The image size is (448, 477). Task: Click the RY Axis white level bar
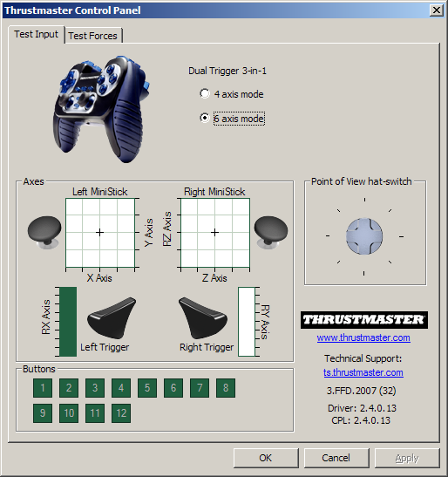(247, 322)
